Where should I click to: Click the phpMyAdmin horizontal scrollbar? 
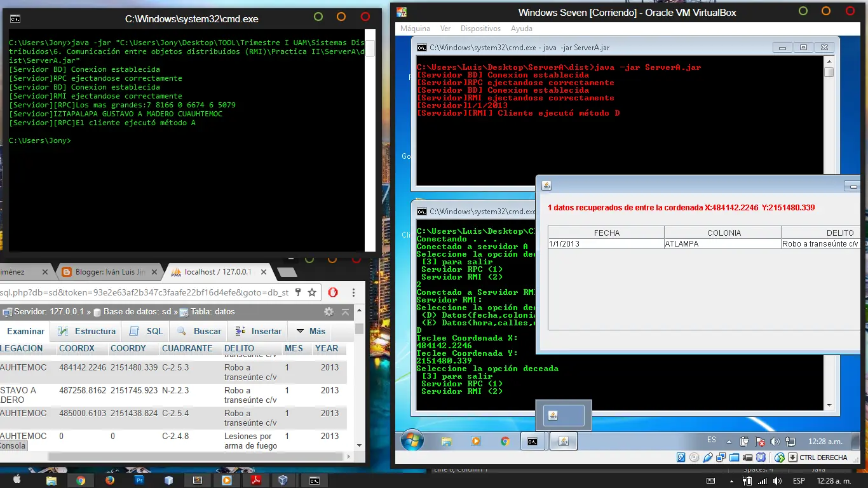point(196,456)
